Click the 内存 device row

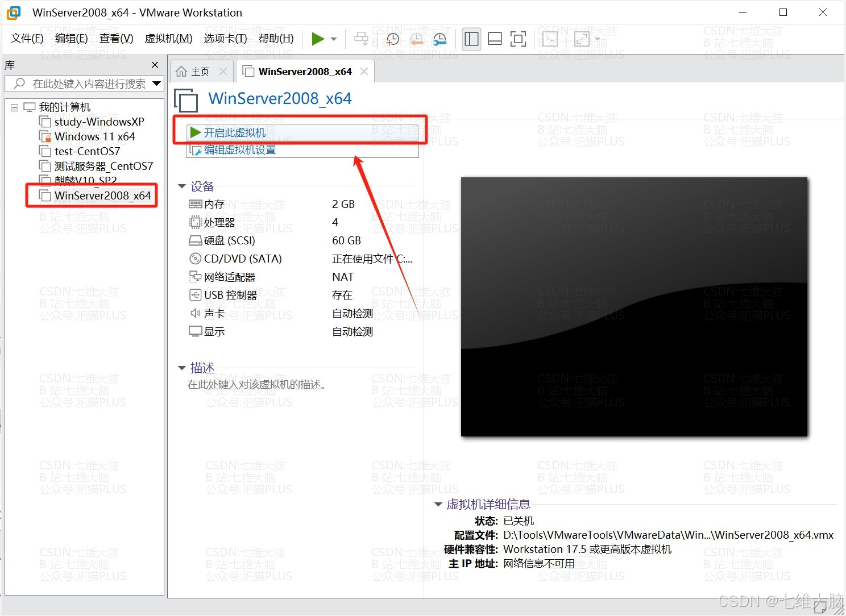tap(301, 204)
